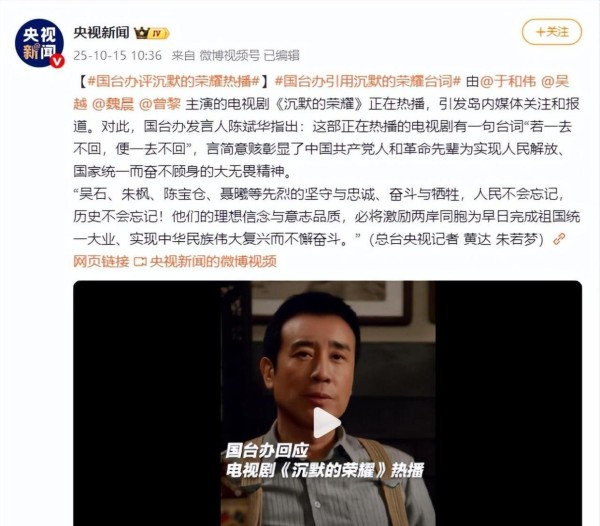Click the 微博视频号 source label
This screenshot has width=600, height=526.
[x=229, y=55]
